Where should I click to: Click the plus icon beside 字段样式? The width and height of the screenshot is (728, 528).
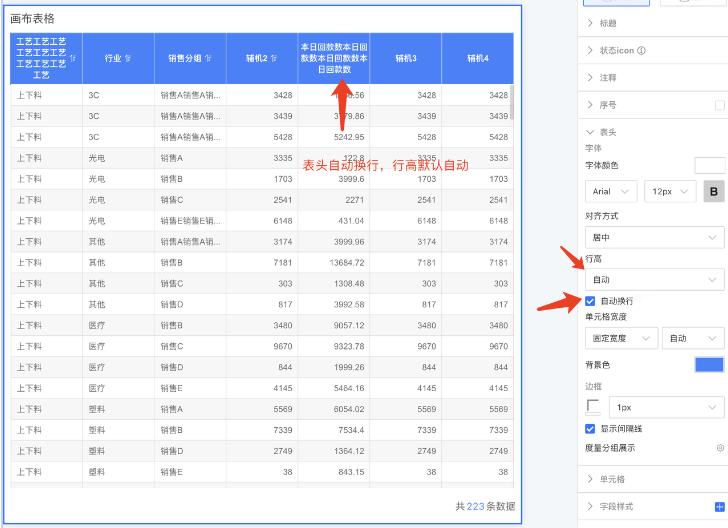[720, 507]
